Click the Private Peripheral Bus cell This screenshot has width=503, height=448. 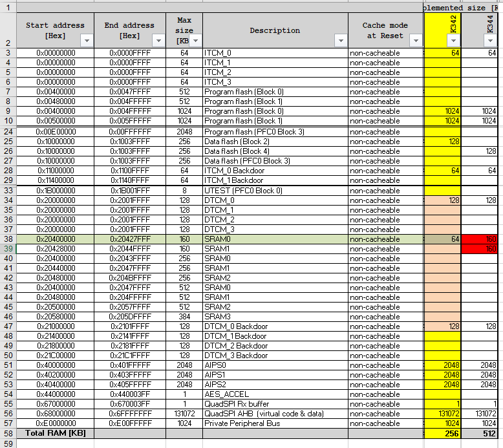[275, 423]
